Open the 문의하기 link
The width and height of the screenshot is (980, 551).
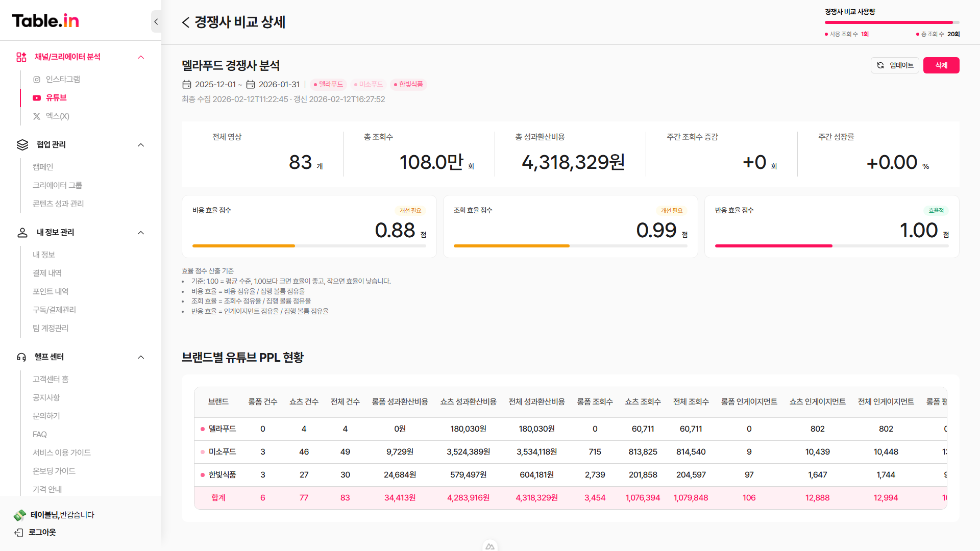pyautogui.click(x=46, y=416)
